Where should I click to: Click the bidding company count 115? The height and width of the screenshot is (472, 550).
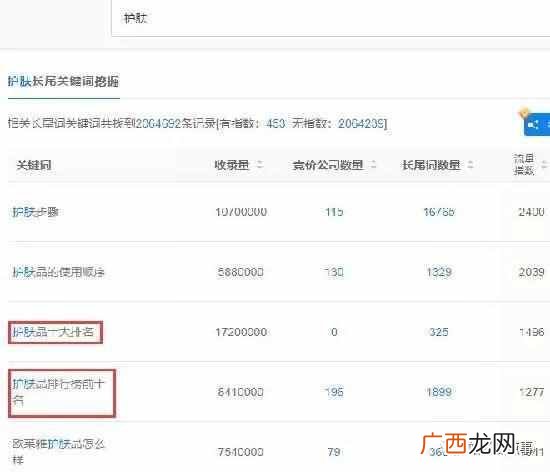coord(334,212)
